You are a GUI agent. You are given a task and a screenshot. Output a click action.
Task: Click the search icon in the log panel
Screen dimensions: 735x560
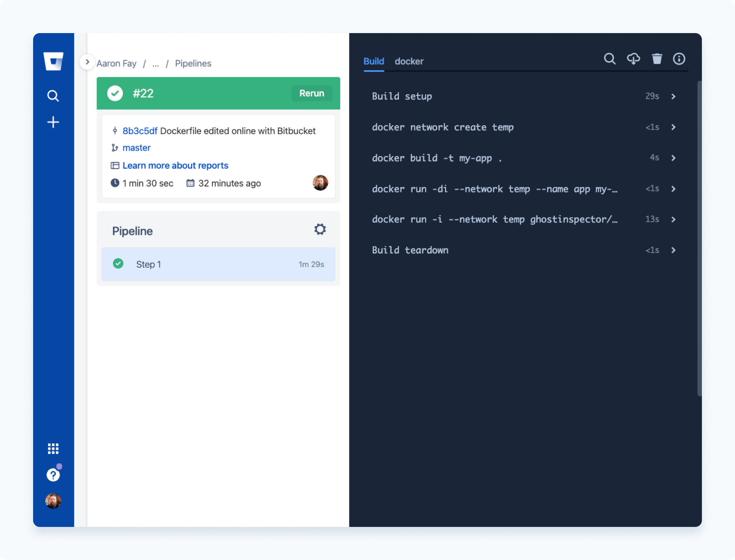tap(610, 59)
